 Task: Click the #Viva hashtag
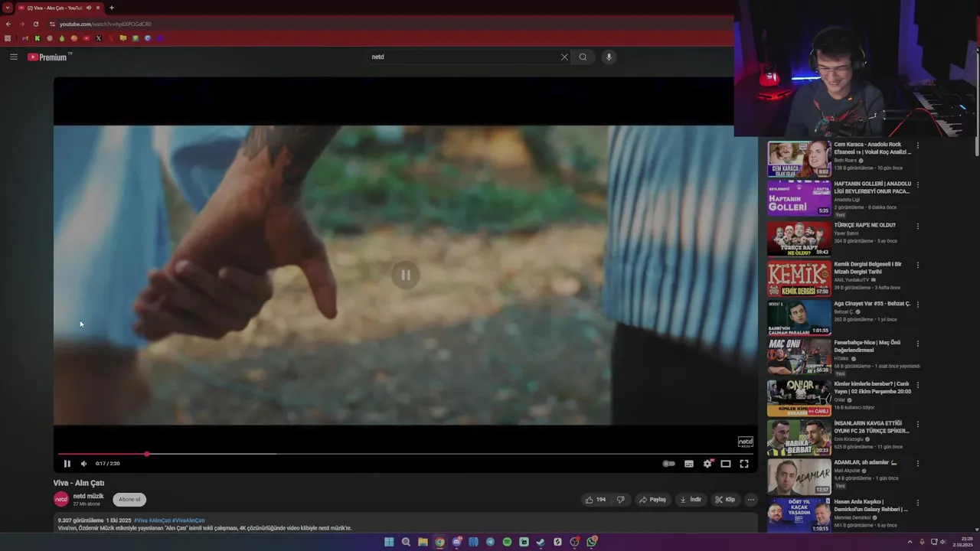141,520
